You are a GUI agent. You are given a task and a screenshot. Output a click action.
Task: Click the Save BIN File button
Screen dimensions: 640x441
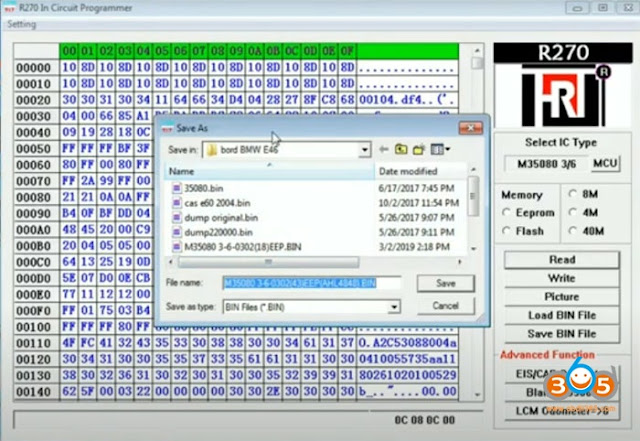tap(562, 334)
